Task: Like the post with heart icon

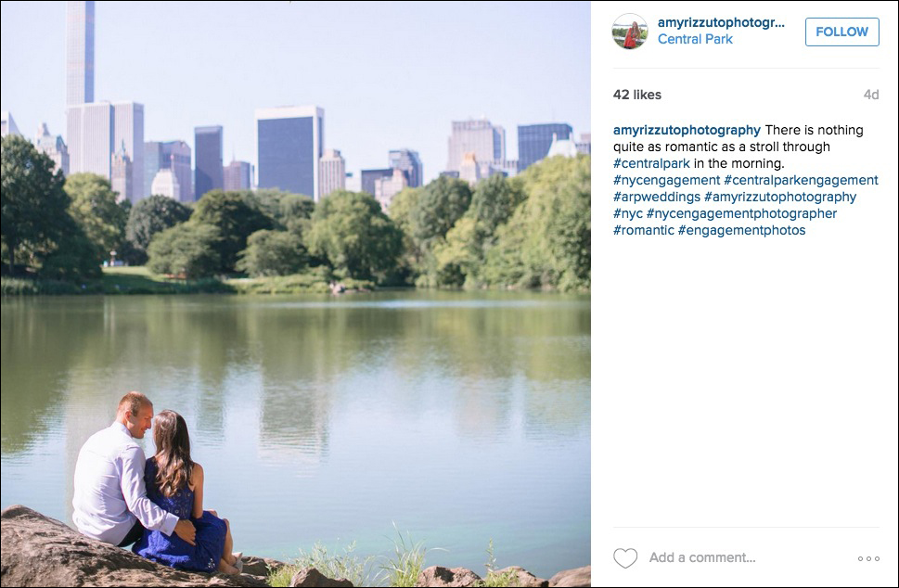Action: (625, 558)
